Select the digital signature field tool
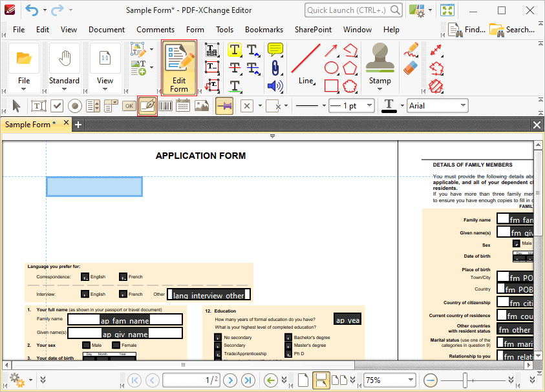This screenshot has width=545, height=392. point(147,106)
